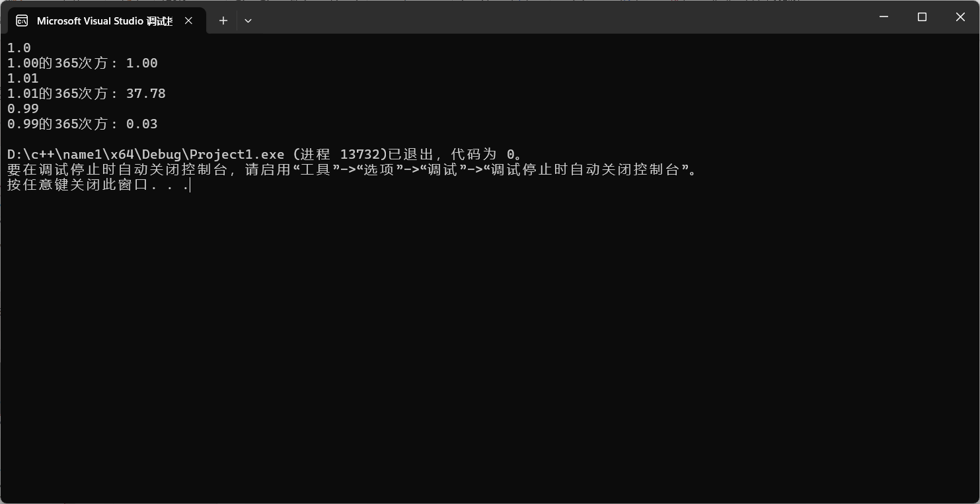
Task: Maximize the terminal window
Action: coord(922,17)
